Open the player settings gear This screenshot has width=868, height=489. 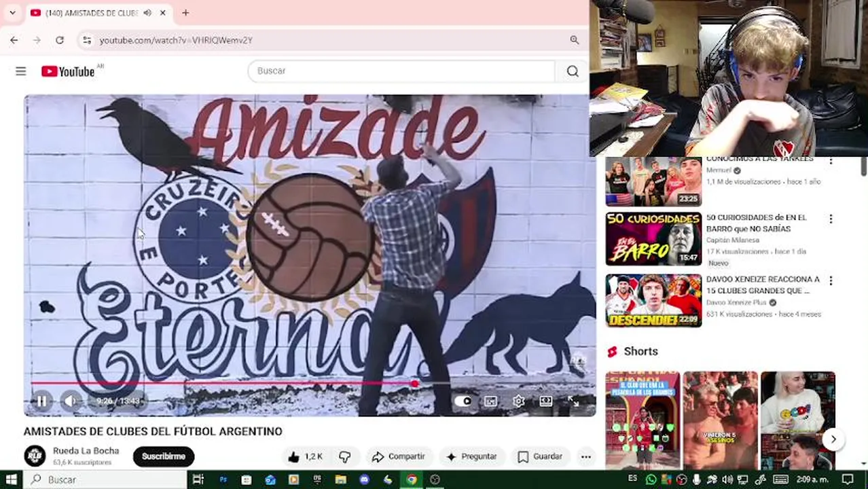[x=518, y=401]
